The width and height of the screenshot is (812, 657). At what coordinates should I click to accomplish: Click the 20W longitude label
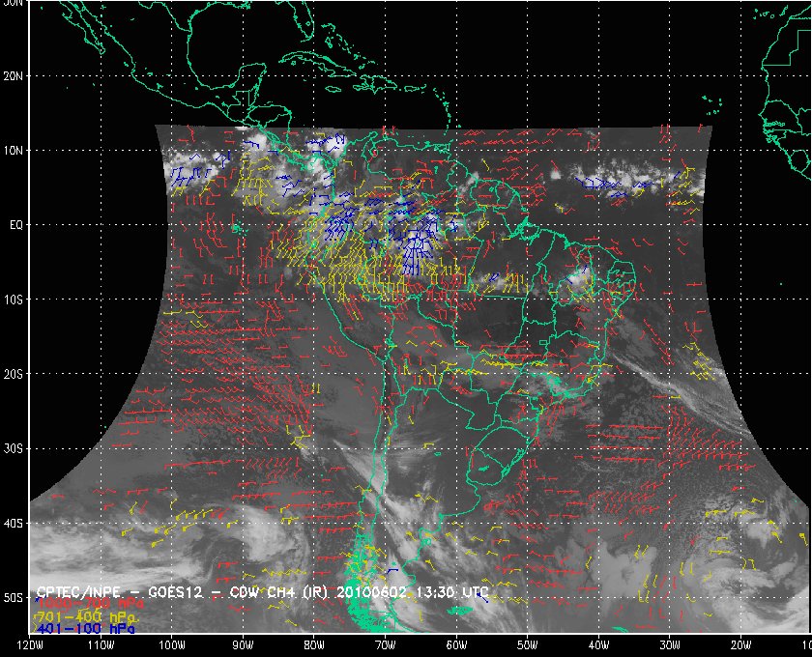point(741,645)
